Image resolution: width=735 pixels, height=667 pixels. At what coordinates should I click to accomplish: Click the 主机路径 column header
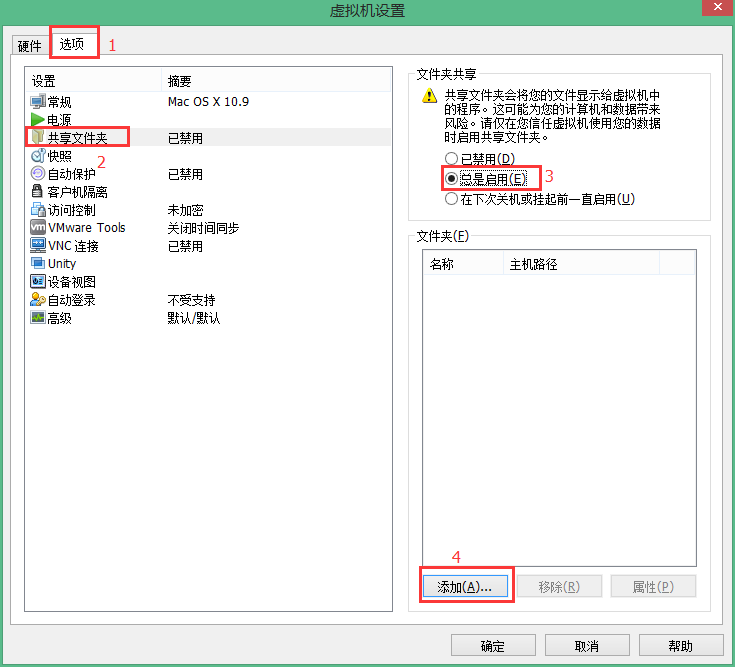(x=581, y=264)
